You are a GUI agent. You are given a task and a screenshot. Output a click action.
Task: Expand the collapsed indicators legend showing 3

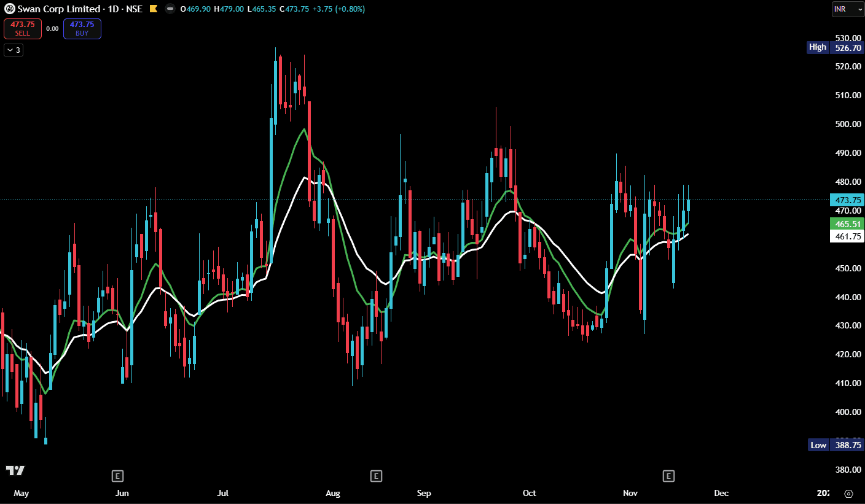click(14, 50)
